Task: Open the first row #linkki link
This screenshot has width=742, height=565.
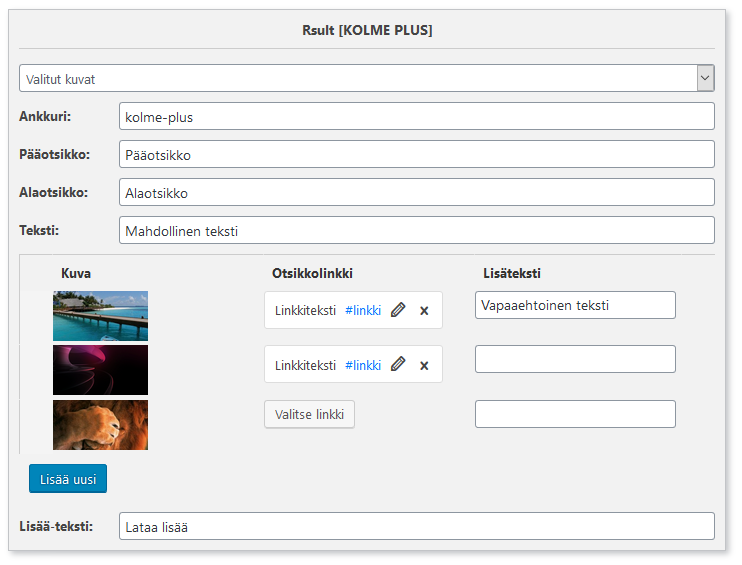Action: click(363, 310)
